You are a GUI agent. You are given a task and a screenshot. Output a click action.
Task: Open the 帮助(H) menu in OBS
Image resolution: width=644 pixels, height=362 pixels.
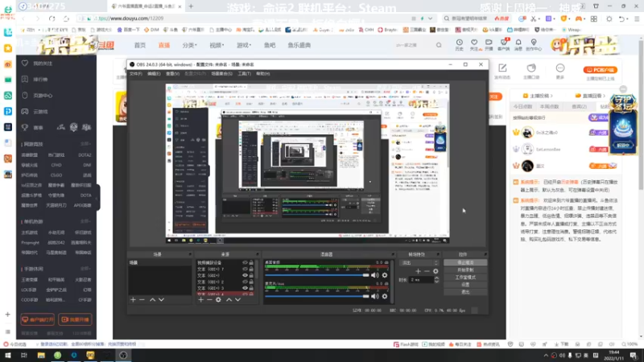263,74
